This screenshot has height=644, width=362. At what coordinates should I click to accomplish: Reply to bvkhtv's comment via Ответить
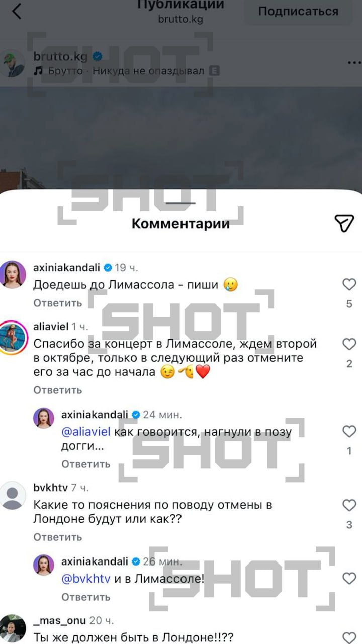click(x=58, y=537)
